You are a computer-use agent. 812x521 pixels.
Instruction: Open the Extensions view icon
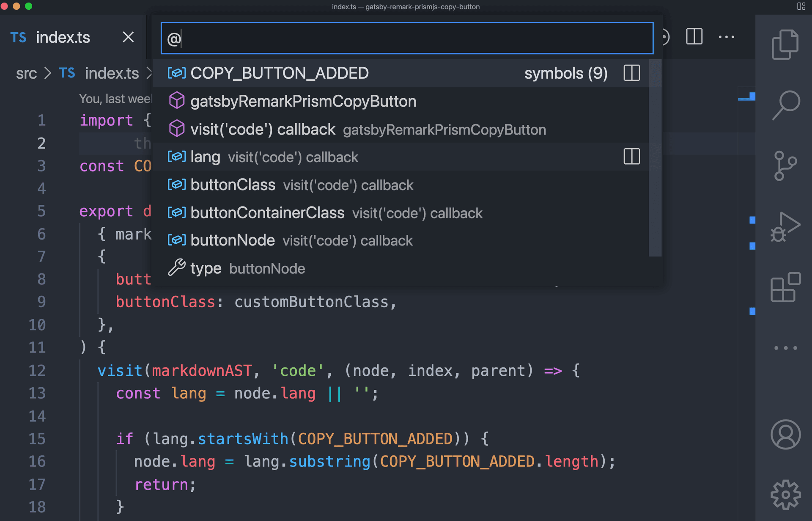785,287
